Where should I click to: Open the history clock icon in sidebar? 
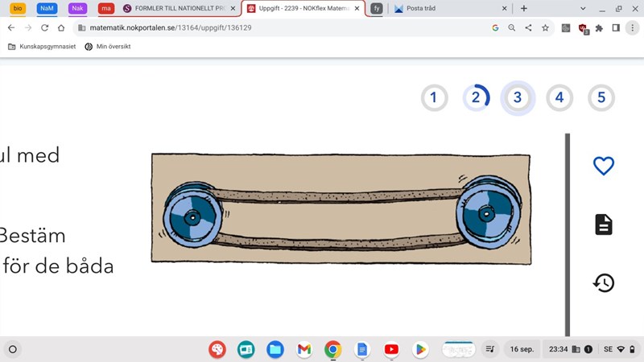tap(603, 282)
